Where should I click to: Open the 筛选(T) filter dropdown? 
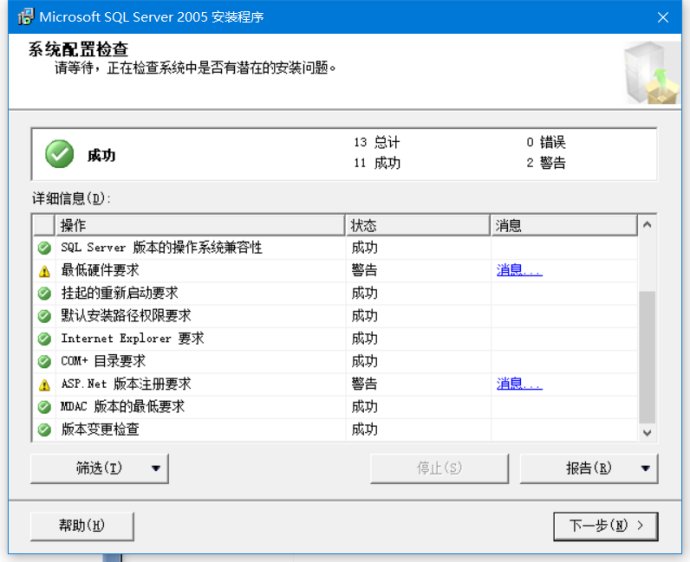pyautogui.click(x=99, y=468)
